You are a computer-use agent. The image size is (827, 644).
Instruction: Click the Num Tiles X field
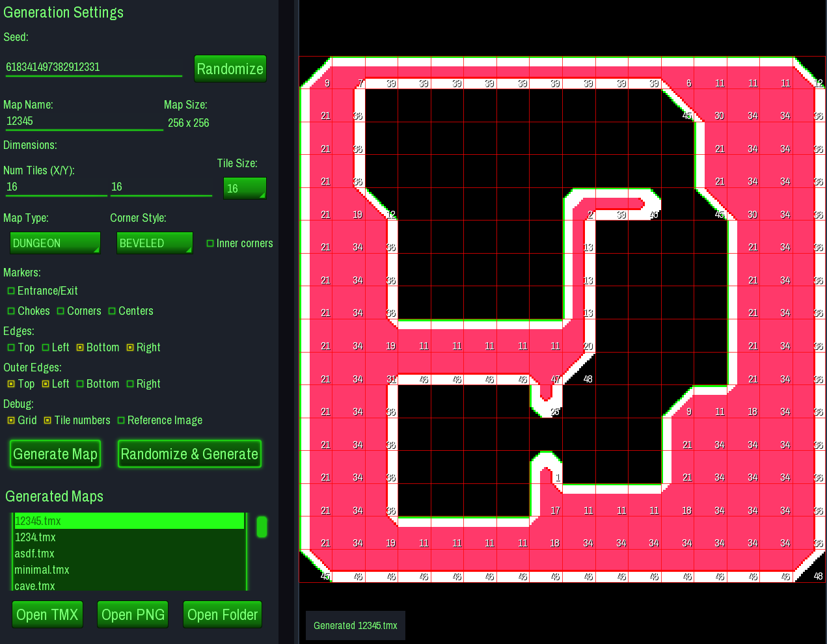[56, 187]
